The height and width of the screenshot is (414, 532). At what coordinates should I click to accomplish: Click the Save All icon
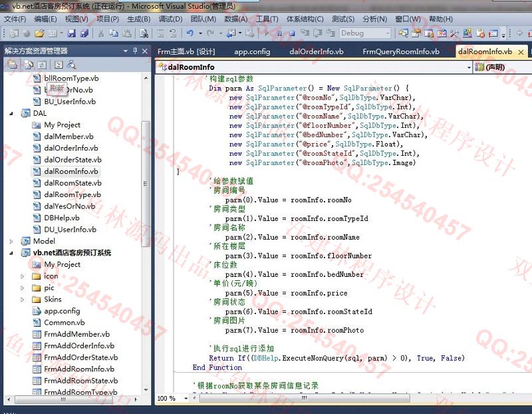click(84, 33)
